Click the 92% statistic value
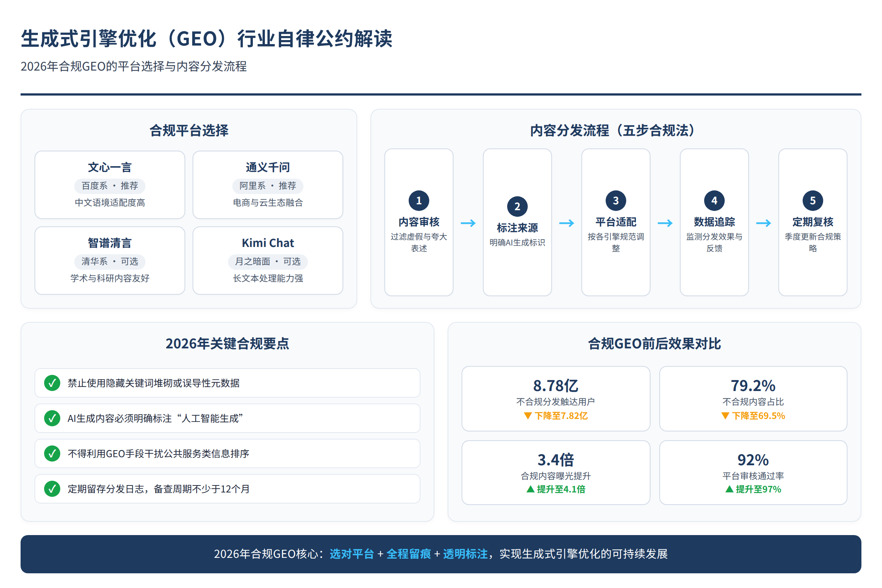The image size is (882, 588). [753, 460]
